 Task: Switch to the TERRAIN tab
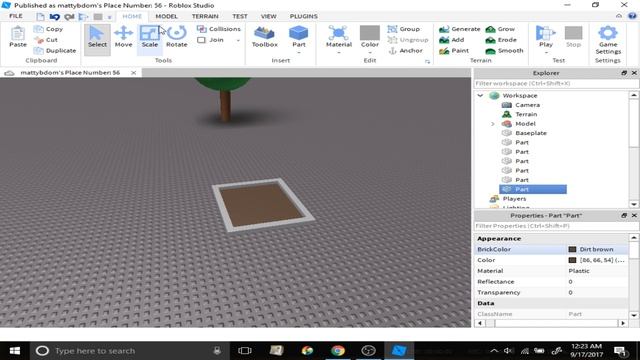pos(205,16)
